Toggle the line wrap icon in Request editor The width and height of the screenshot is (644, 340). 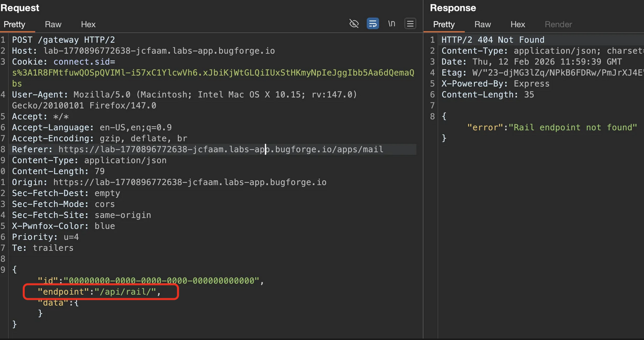pos(373,24)
